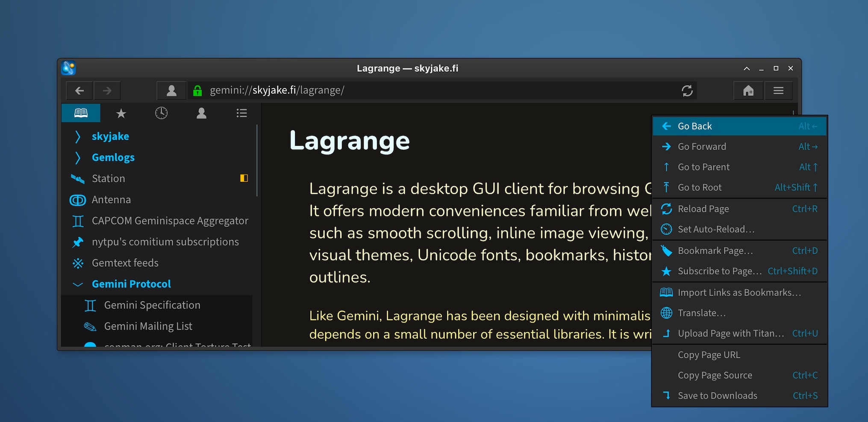Switch to the Feeds star sidebar tab

pos(121,113)
